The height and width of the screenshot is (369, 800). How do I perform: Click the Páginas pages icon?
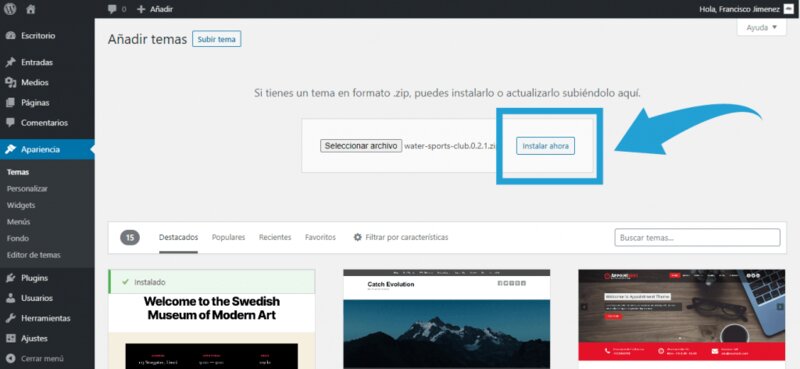pyautogui.click(x=10, y=103)
